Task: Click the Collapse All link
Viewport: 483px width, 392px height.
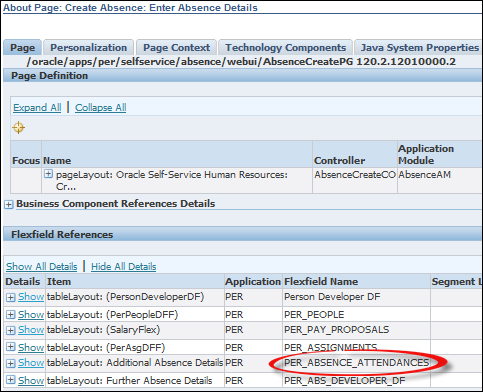Action: (x=100, y=108)
